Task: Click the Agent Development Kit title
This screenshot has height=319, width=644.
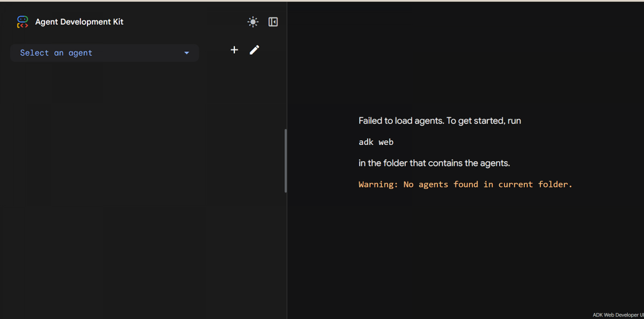Action: (79, 21)
